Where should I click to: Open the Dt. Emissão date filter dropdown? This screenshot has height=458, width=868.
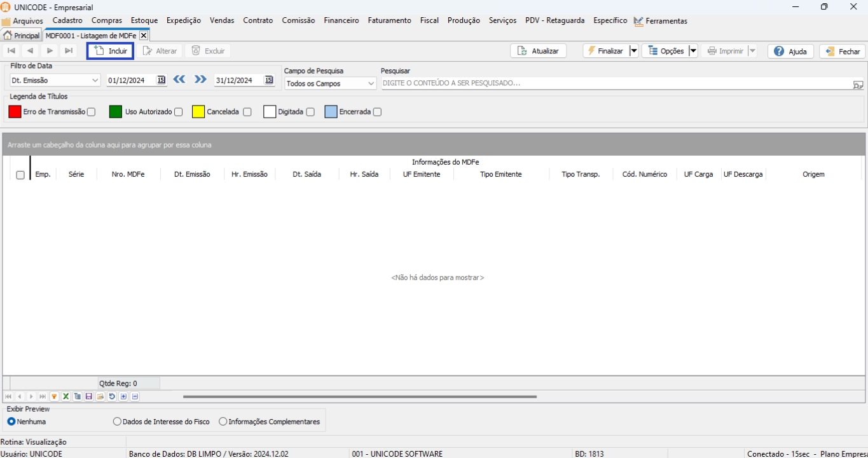[x=95, y=81]
